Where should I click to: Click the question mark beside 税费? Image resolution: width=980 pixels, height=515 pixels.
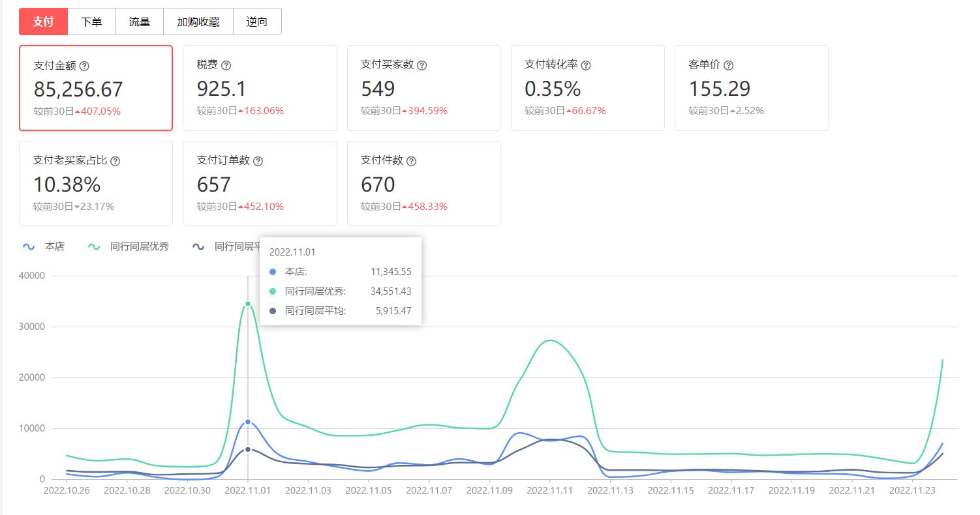tap(226, 65)
